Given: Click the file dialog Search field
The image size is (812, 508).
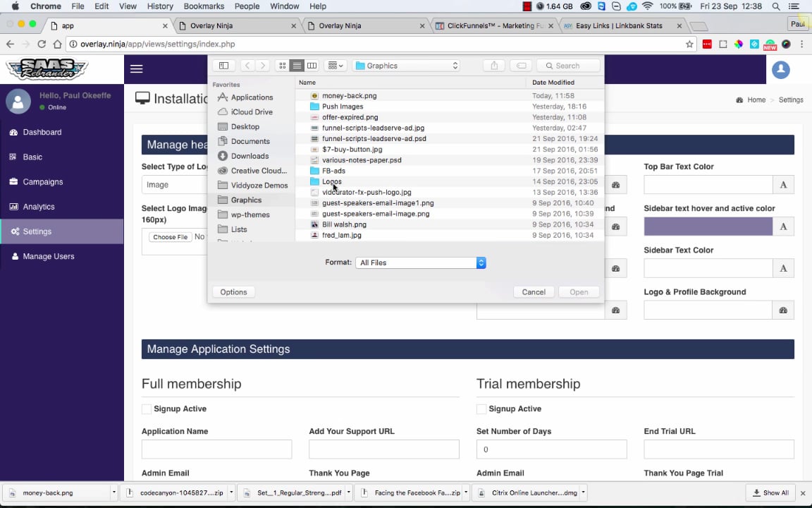Looking at the screenshot, I should pyautogui.click(x=568, y=66).
